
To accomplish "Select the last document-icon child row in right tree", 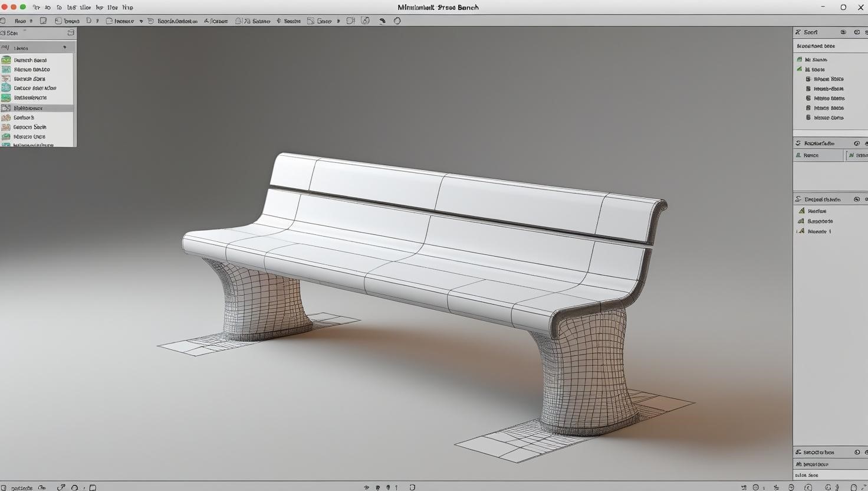I will [826, 117].
